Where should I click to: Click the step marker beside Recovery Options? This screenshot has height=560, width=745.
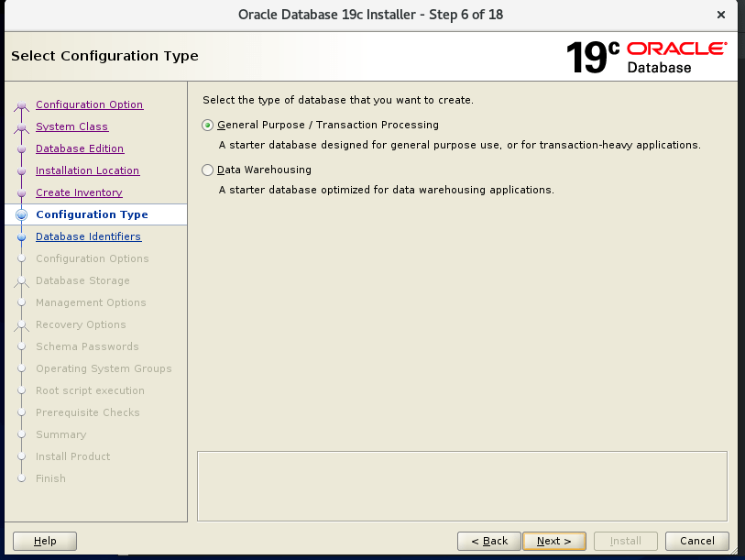(x=21, y=325)
